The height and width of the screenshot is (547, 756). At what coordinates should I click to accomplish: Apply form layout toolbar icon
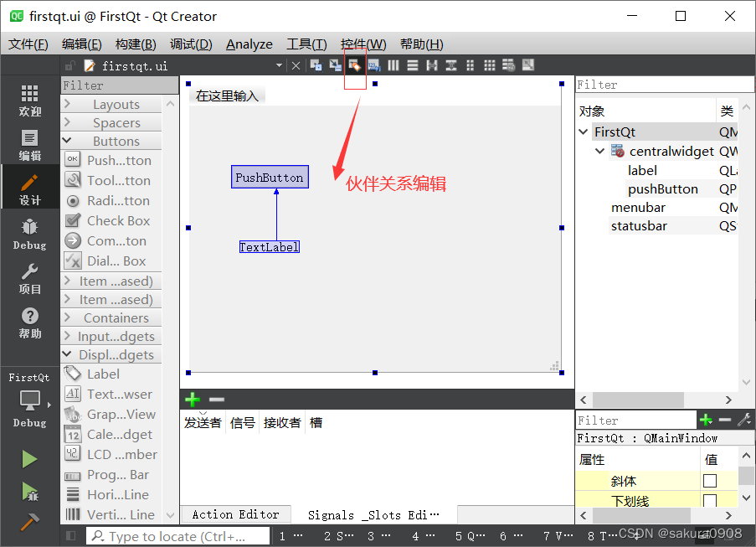pyautogui.click(x=470, y=65)
